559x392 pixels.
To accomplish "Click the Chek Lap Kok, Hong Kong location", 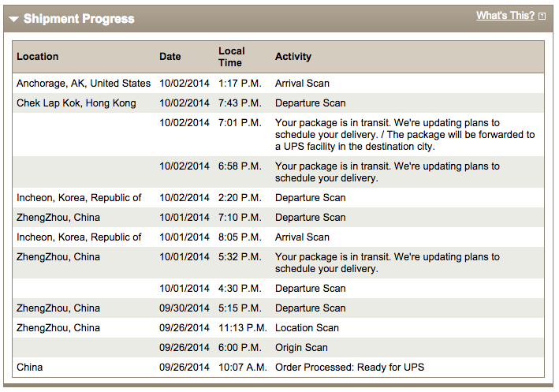I will tap(76, 103).
